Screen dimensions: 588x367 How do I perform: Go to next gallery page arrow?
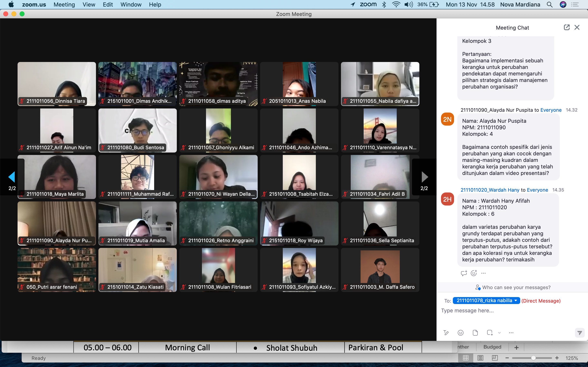coord(424,177)
